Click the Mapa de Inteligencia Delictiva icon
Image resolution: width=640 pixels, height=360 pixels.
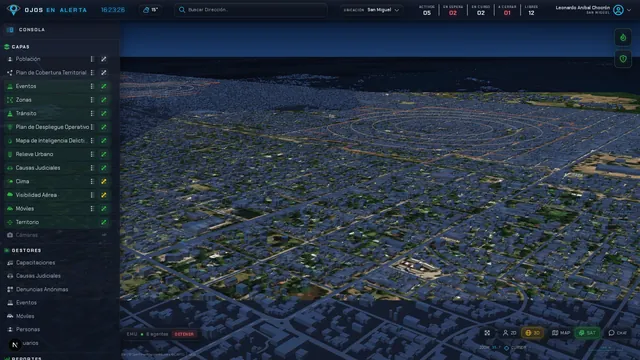point(10,141)
